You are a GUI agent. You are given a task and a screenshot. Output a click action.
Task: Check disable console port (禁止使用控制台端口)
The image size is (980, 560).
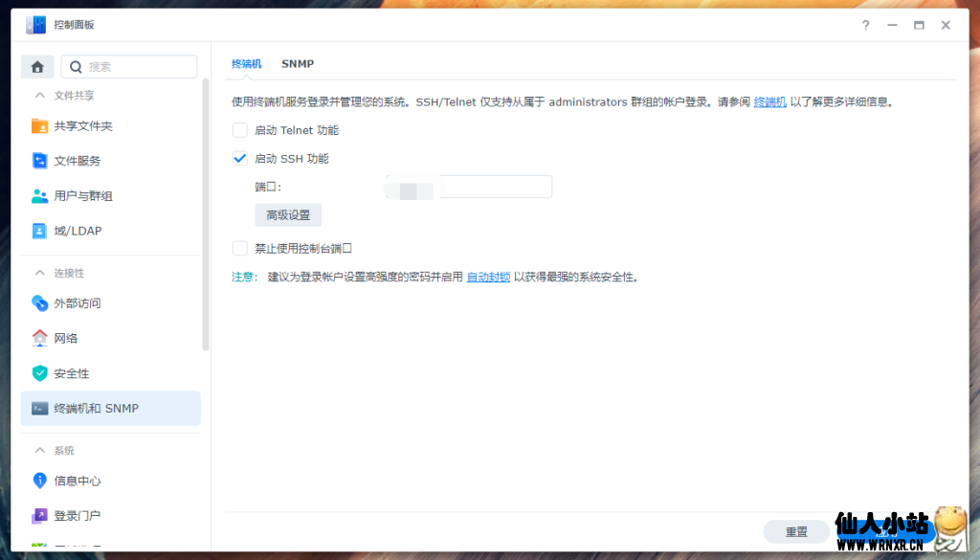[x=240, y=248]
